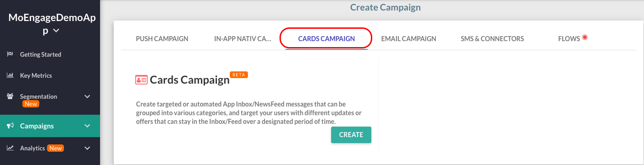Collapse the Campaigns submenu chevron

[x=87, y=126]
